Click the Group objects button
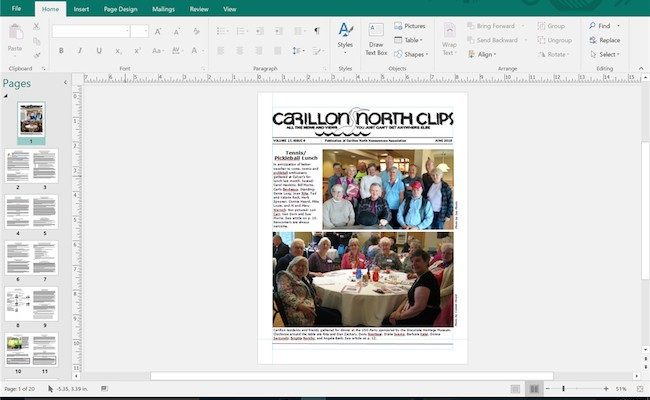650x400 pixels. (x=551, y=26)
